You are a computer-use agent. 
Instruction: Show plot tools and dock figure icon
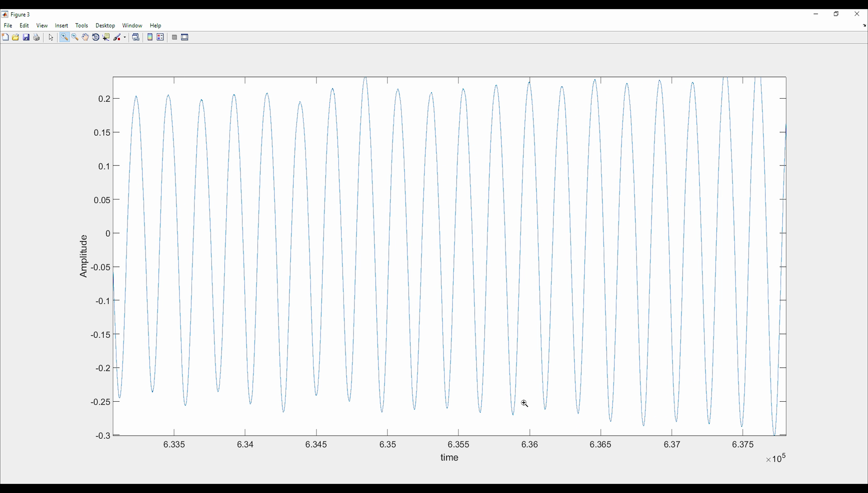pyautogui.click(x=185, y=38)
